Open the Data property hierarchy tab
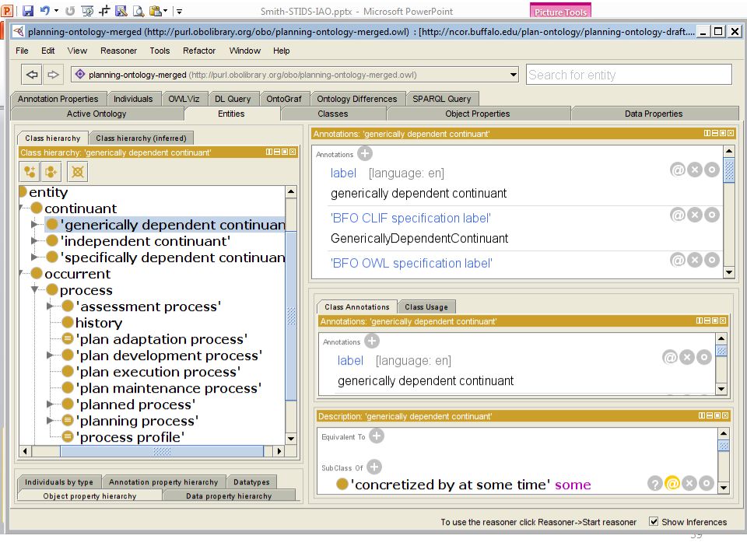 click(229, 496)
